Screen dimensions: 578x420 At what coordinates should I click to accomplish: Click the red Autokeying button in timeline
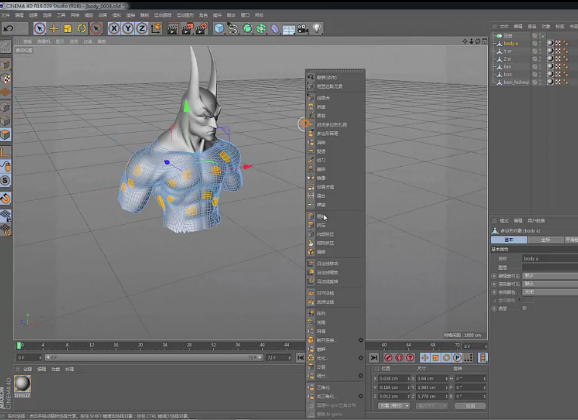click(x=399, y=358)
